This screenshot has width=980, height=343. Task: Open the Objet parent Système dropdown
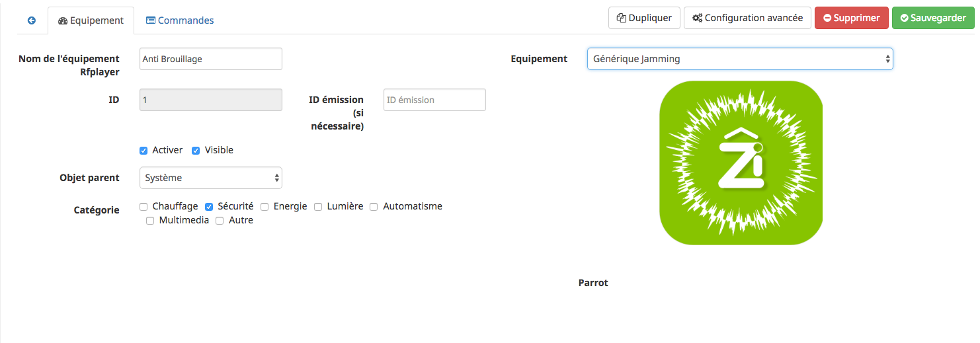pos(211,178)
